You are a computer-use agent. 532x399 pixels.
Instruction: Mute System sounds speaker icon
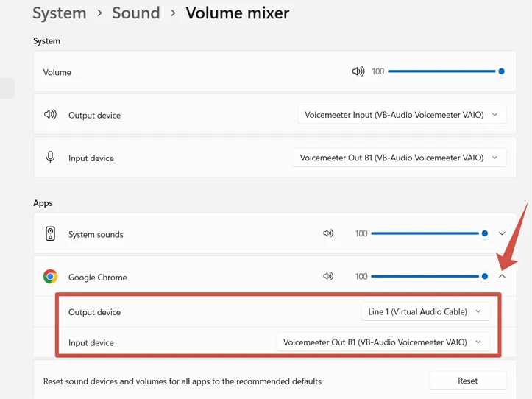click(328, 233)
